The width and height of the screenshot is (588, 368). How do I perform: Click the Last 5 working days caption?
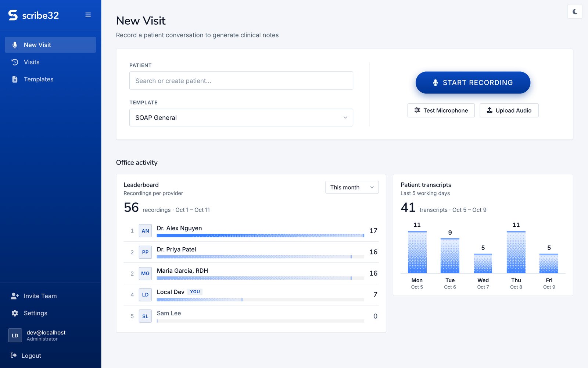tap(425, 193)
